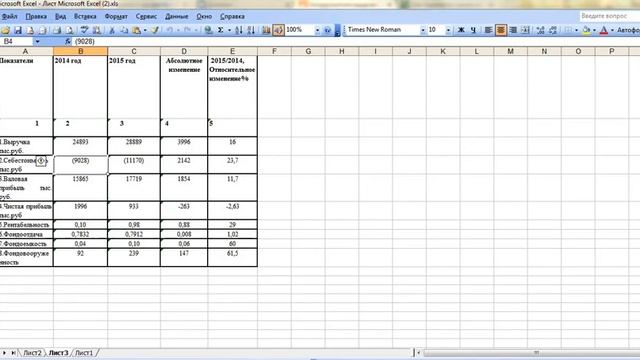Expand the Fill Color dropdown arrow
The image size is (640, 360).
594,31
